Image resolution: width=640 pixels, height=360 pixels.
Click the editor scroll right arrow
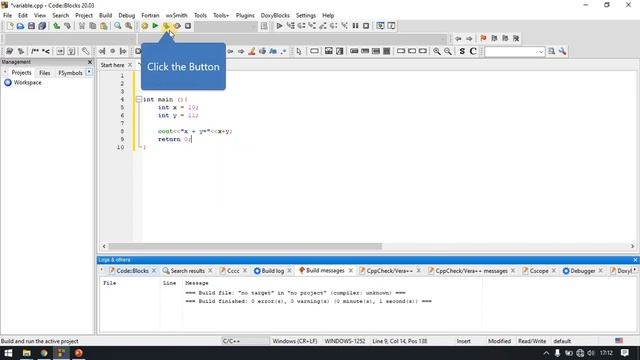(632, 246)
